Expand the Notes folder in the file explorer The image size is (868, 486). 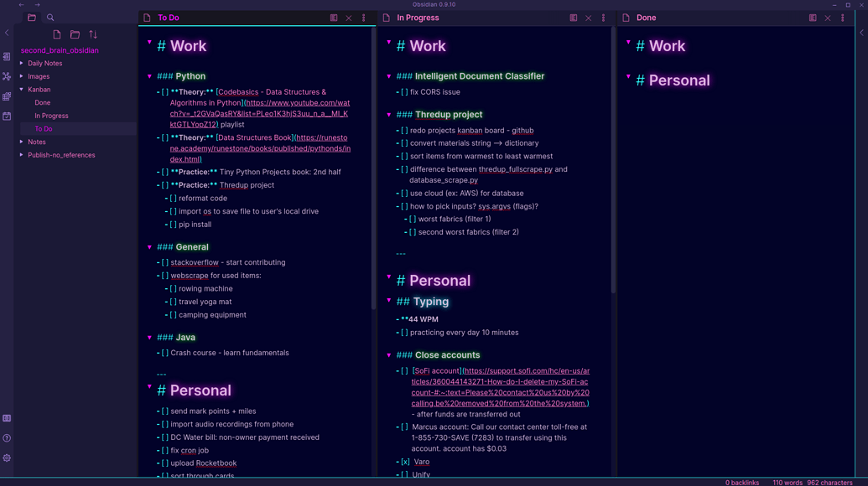coord(20,142)
